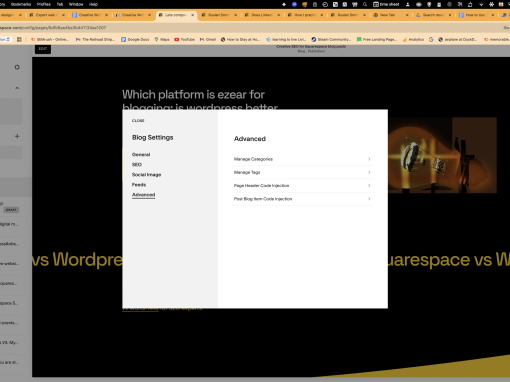Close the active Lara compa tab
The image size is (510, 382).
coord(192,15)
